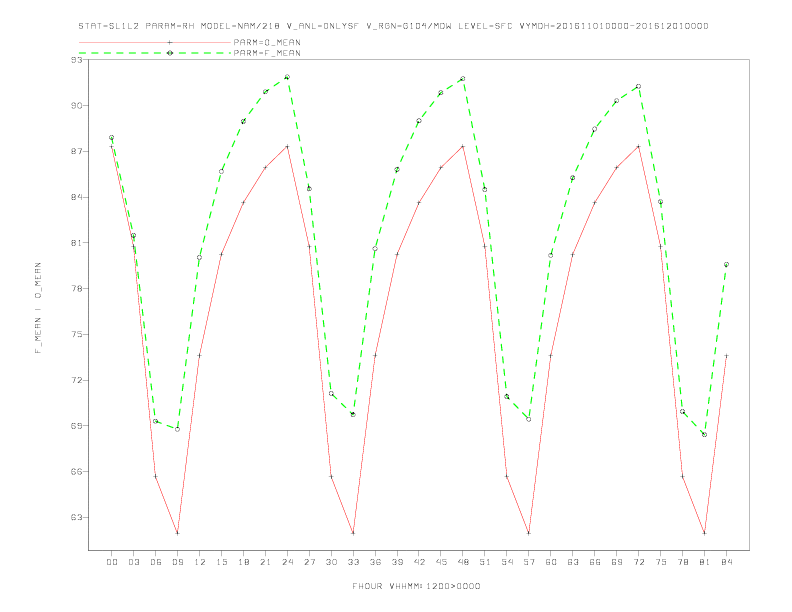Click the MODEL=NAM/218 text in the title

tap(240, 26)
